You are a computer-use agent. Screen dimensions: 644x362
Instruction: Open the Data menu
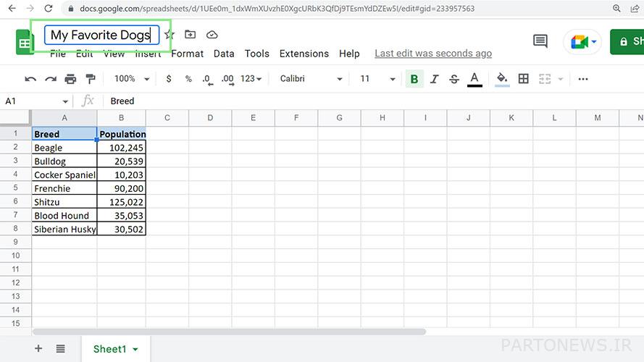click(x=224, y=54)
